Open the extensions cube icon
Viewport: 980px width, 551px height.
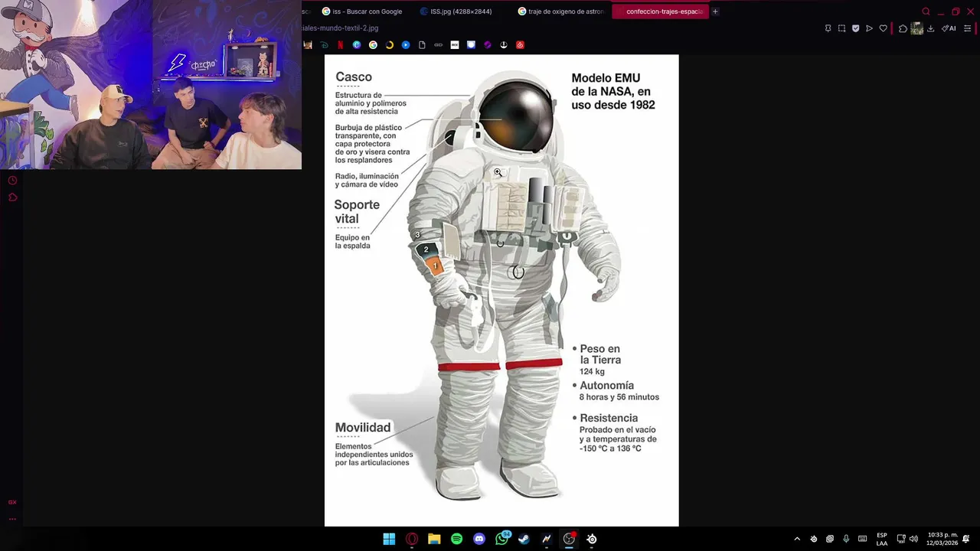(903, 28)
